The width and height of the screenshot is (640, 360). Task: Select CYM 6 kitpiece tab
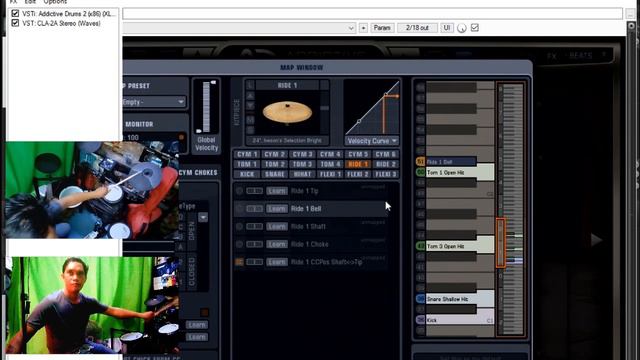point(385,154)
